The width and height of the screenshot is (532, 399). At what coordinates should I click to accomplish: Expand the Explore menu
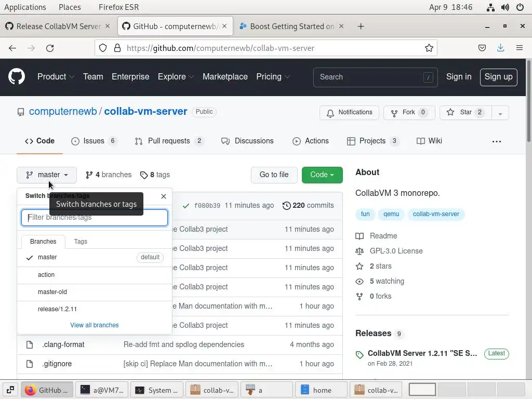176,77
